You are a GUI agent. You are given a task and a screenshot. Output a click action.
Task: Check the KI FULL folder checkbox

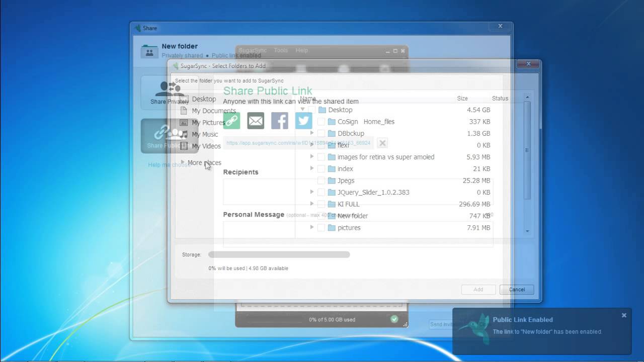321,204
